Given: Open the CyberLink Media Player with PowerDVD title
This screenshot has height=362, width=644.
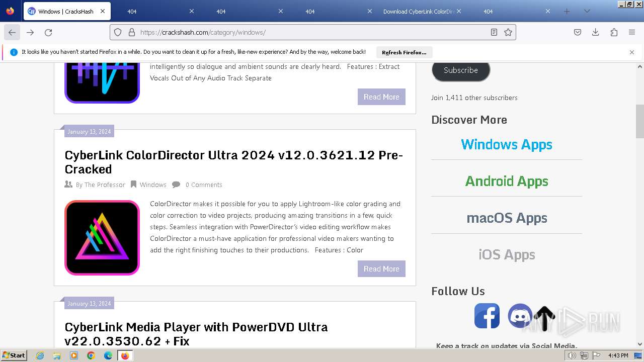Looking at the screenshot, I should [196, 334].
